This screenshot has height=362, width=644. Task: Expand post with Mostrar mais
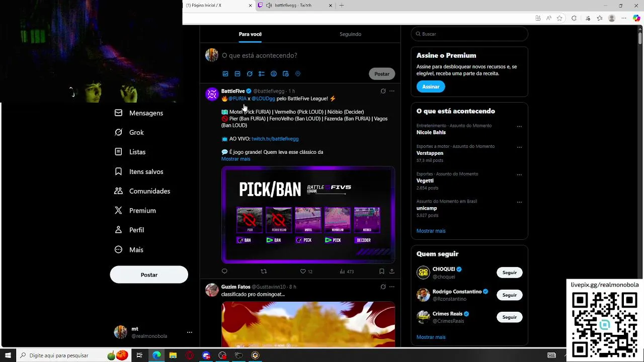click(235, 159)
